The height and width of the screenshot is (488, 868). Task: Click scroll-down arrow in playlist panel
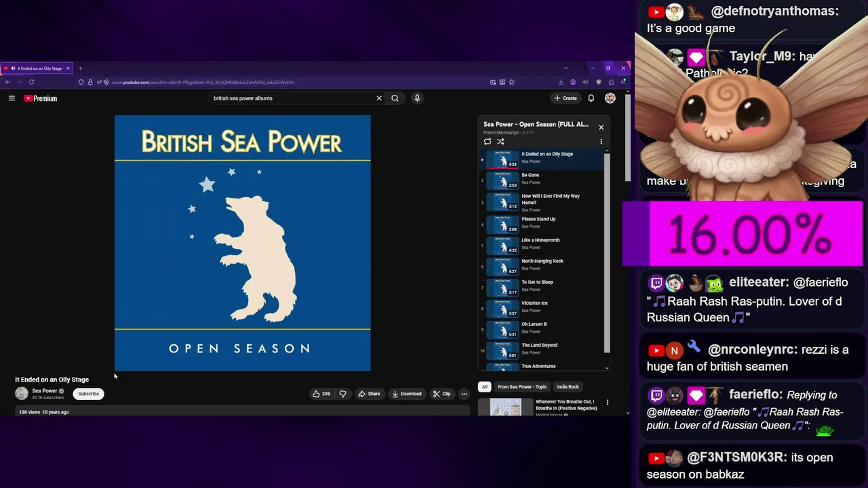tap(607, 368)
